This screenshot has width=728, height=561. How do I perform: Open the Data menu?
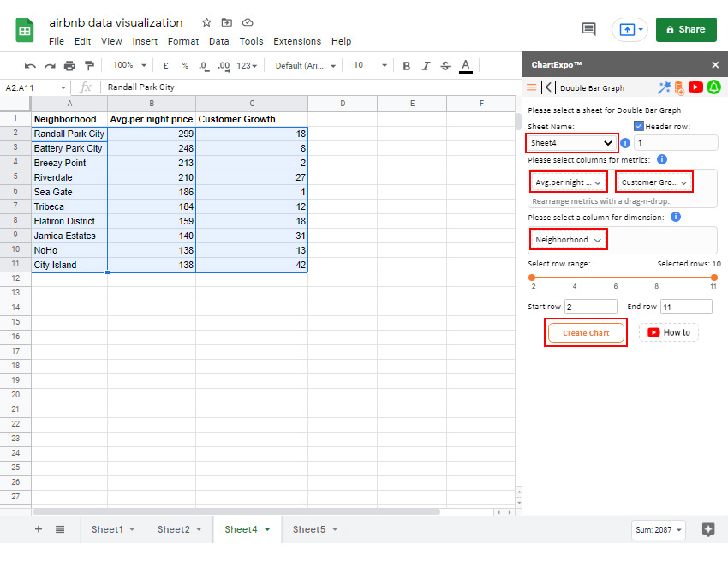(x=218, y=41)
